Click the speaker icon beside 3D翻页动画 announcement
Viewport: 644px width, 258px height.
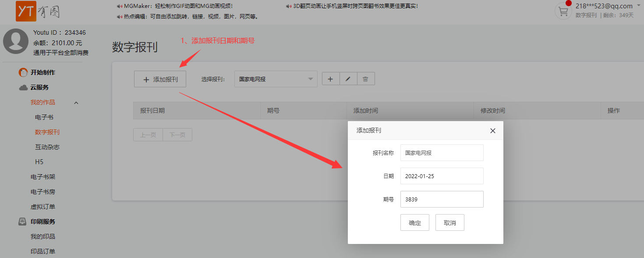pos(289,6)
